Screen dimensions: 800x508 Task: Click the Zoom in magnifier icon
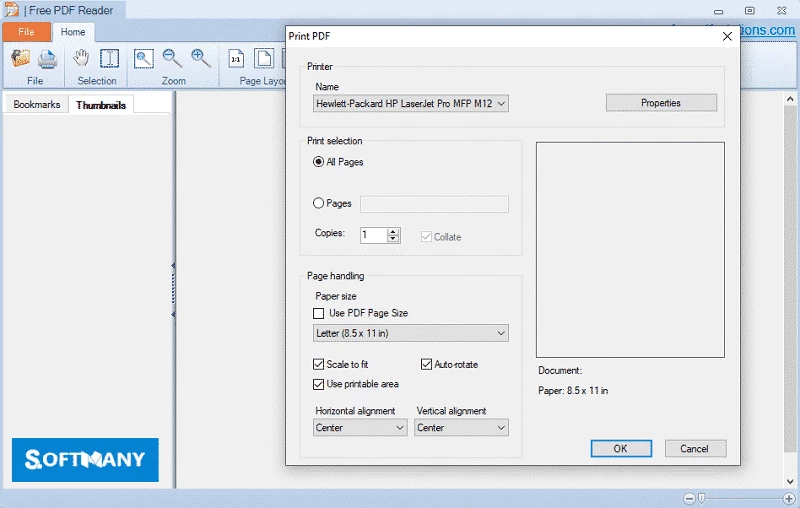pos(200,59)
